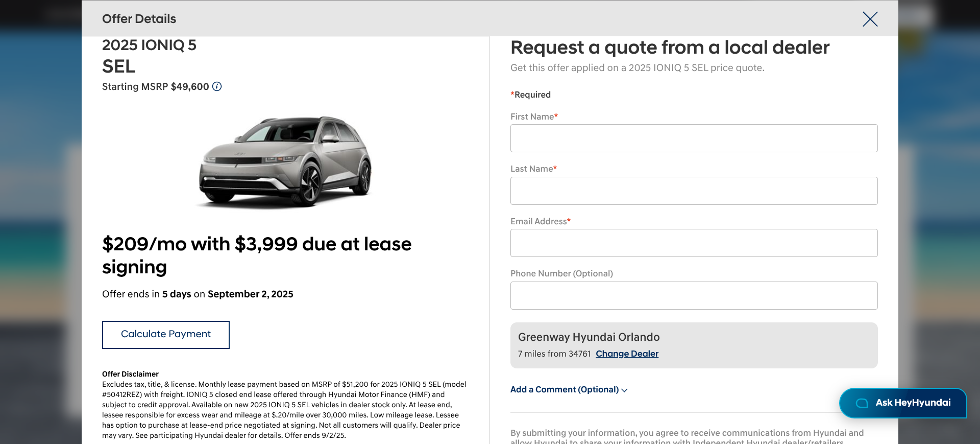Viewport: 980px width, 444px height.
Task: Select the Greenway Hyundai Orlando dealer card
Action: 694,345
